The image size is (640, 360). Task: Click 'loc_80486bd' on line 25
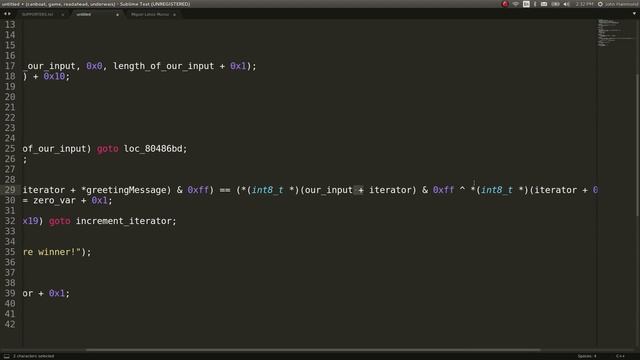pyautogui.click(x=153, y=149)
